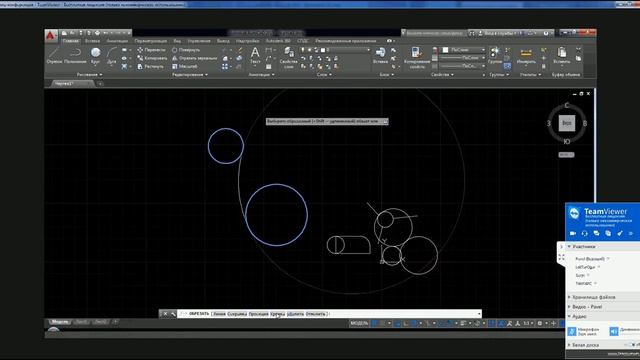Open the Управление ribbon tab
The height and width of the screenshot is (360, 640).
[x=199, y=41]
